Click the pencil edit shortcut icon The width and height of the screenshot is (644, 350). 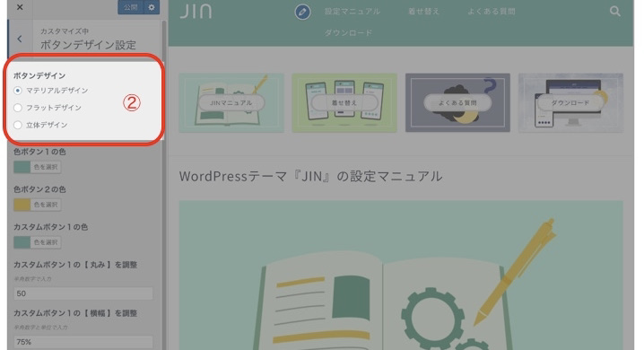[x=302, y=12]
